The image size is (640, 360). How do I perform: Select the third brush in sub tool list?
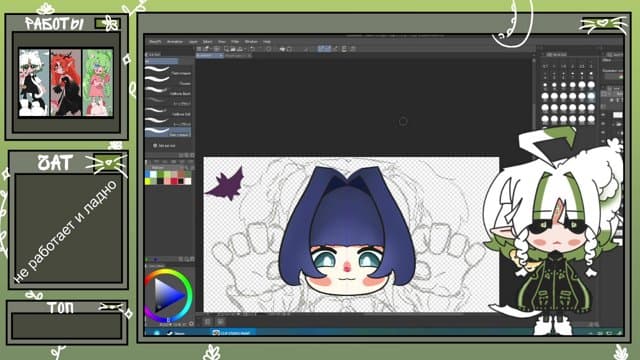pos(168,91)
